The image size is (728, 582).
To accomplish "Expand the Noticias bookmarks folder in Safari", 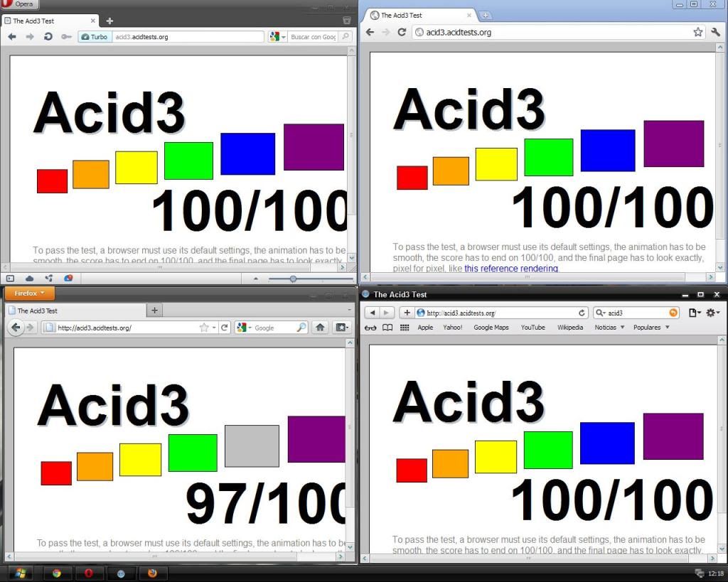I will click(x=609, y=327).
